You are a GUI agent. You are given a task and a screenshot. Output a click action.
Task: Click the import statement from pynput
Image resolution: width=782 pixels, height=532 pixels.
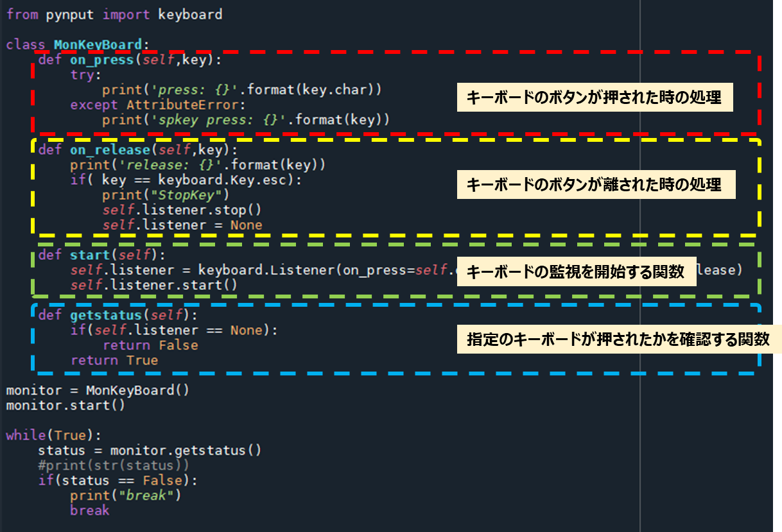[114, 13]
